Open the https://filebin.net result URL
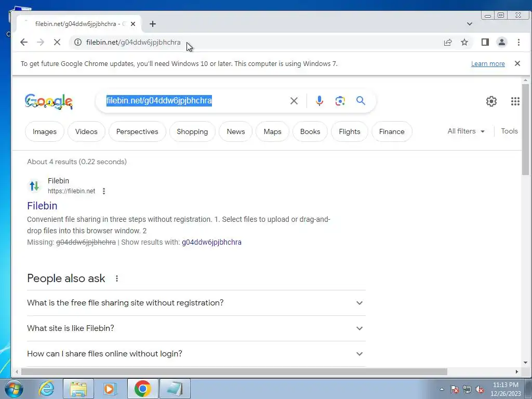Viewport: 532px width, 399px height. (x=71, y=191)
